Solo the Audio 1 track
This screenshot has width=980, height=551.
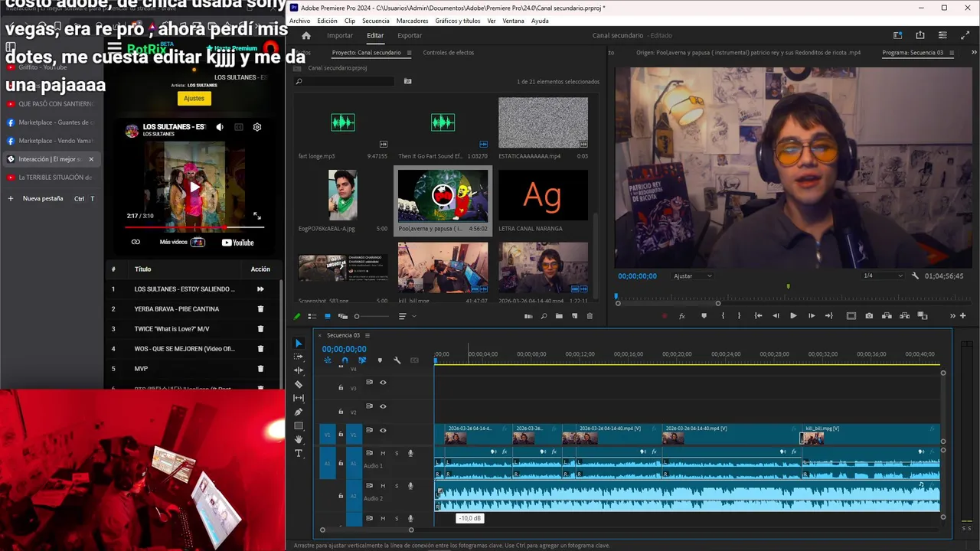click(397, 453)
